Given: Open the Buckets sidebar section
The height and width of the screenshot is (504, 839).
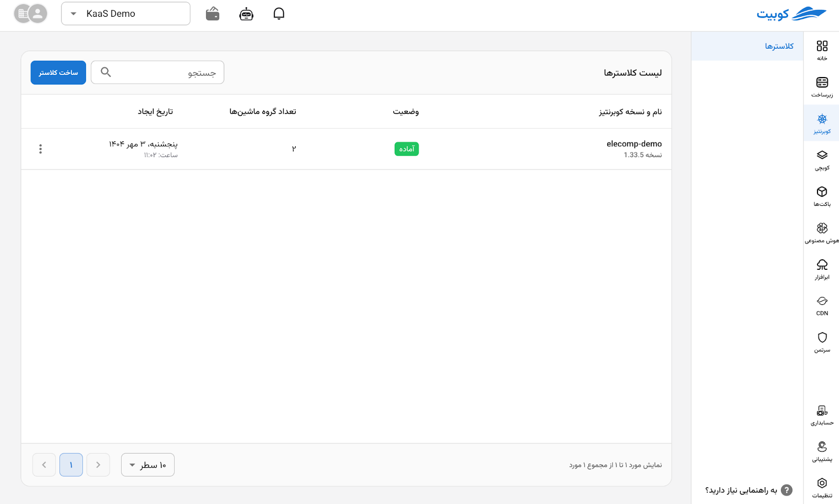Looking at the screenshot, I should coord(822,196).
